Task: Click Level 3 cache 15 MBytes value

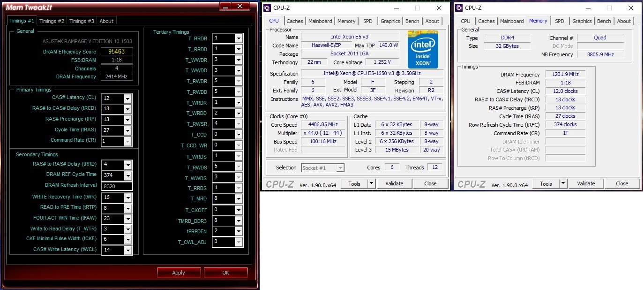Action: click(x=397, y=150)
